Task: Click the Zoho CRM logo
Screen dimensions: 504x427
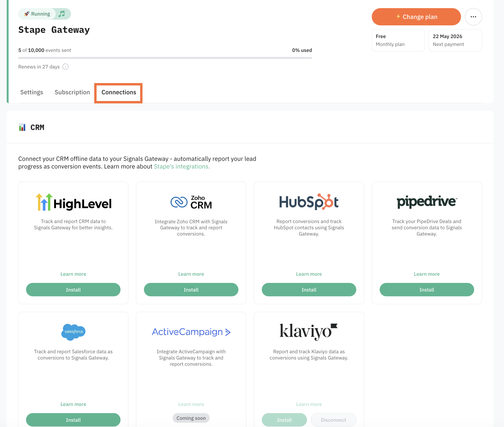Action: coord(191,202)
